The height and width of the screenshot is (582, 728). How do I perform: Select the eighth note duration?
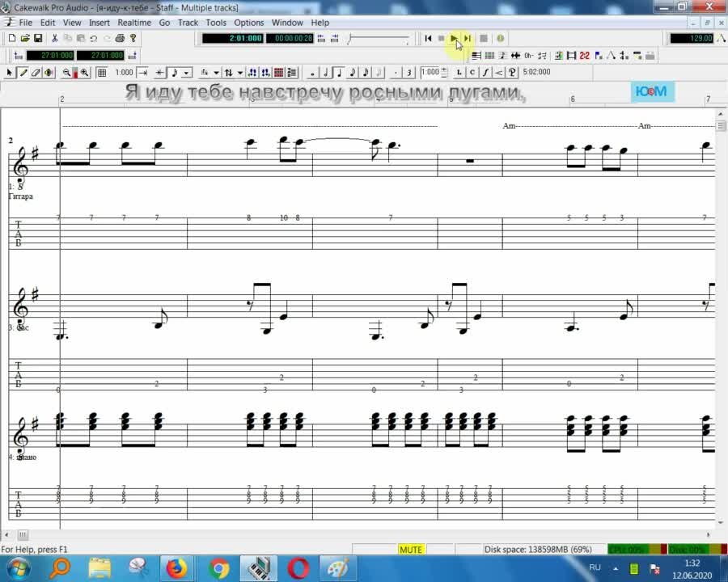(x=353, y=73)
